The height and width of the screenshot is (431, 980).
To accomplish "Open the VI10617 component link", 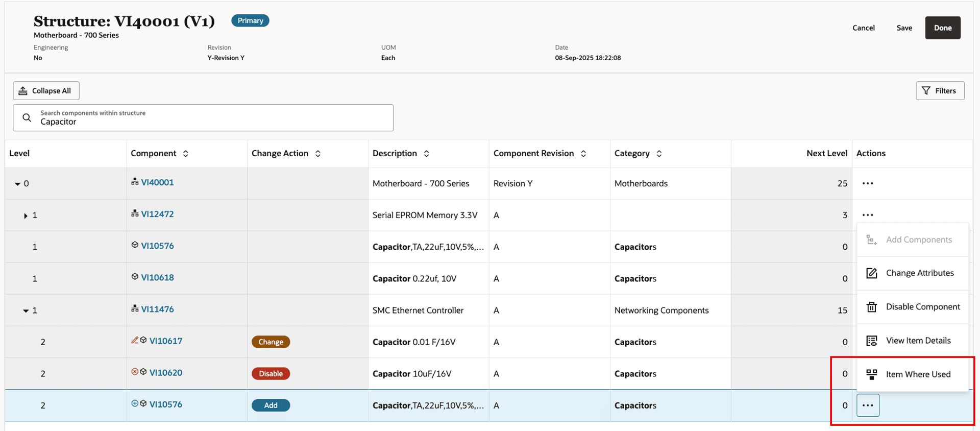I will pyautogui.click(x=165, y=341).
